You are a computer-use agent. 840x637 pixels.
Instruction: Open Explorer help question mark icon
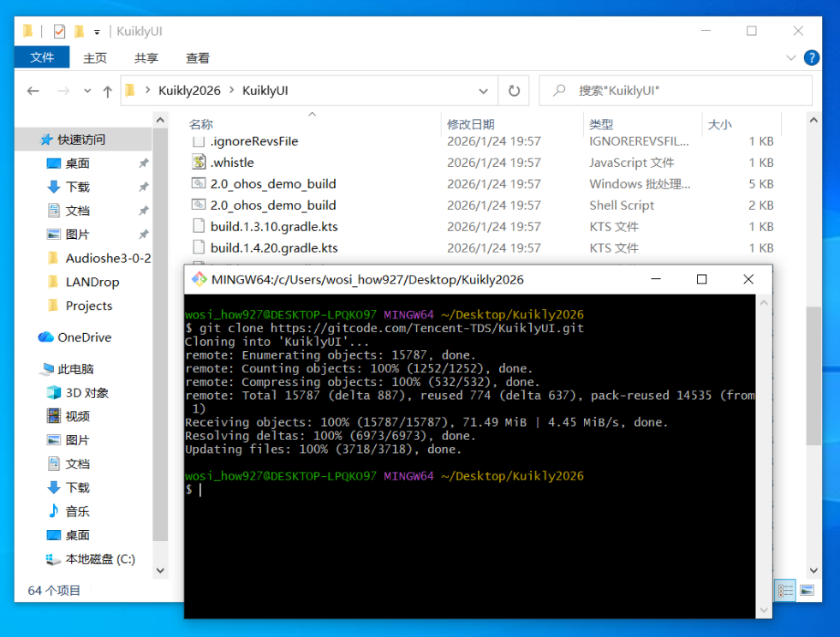(x=812, y=58)
